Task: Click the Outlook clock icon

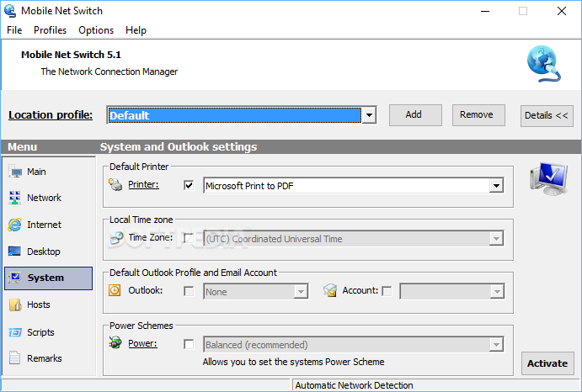Action: [x=115, y=290]
